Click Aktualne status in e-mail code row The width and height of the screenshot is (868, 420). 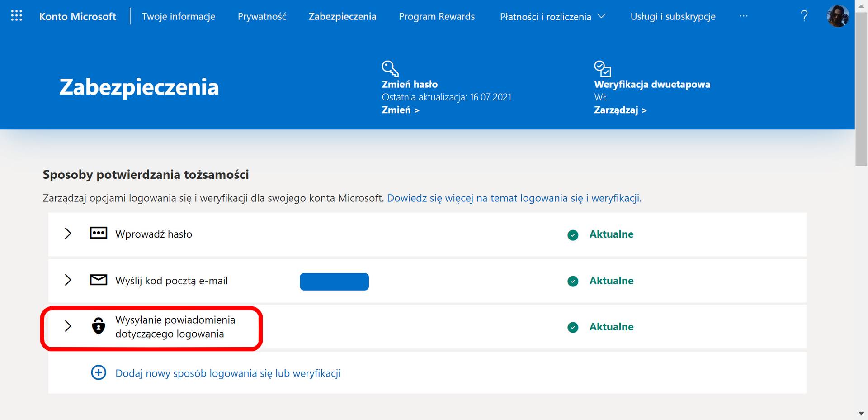click(611, 281)
